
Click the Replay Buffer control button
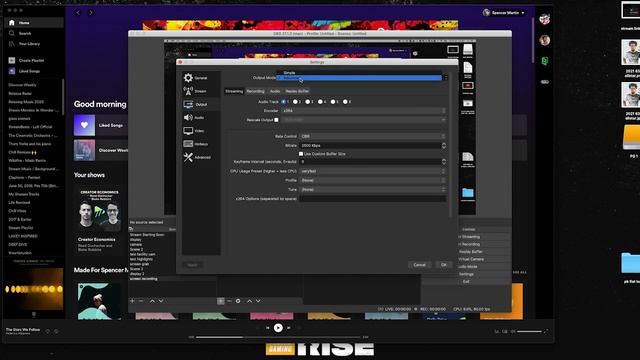click(484, 252)
